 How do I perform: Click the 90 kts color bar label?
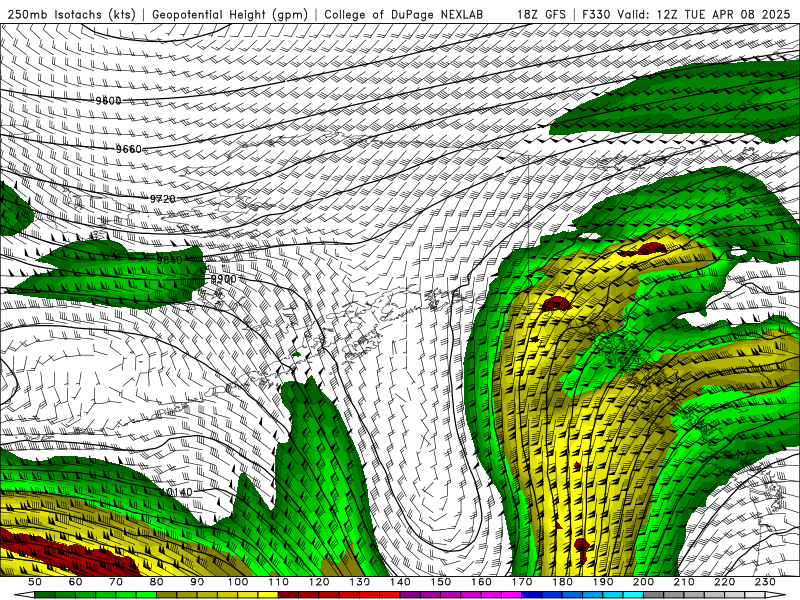pyautogui.click(x=197, y=582)
